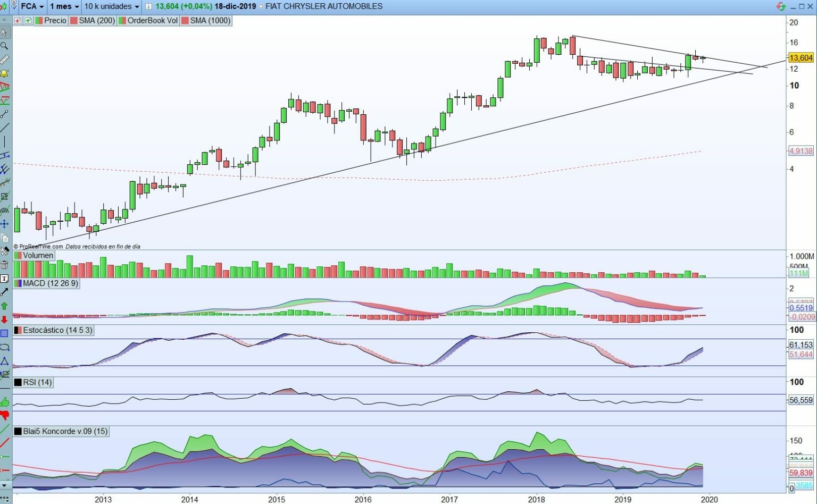Place a red down arrow marker
817x504 pixels.
tap(4, 320)
